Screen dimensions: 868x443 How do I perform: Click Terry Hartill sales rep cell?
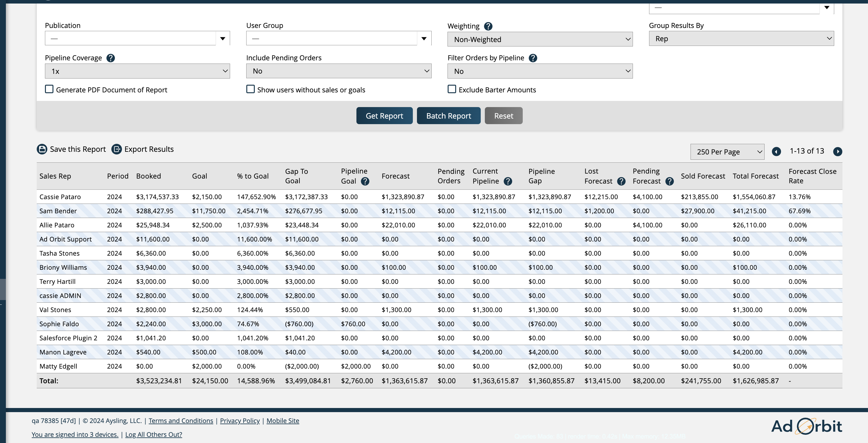tap(57, 282)
